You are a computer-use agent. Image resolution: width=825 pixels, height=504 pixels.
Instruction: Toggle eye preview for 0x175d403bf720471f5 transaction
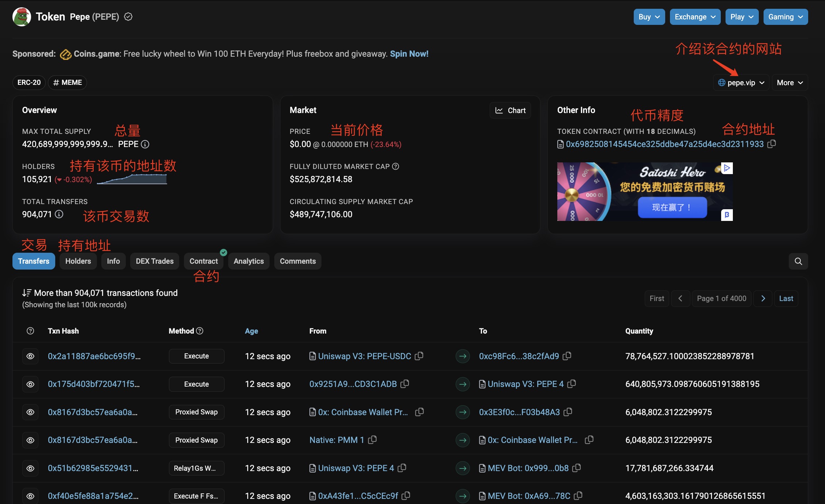(x=30, y=384)
